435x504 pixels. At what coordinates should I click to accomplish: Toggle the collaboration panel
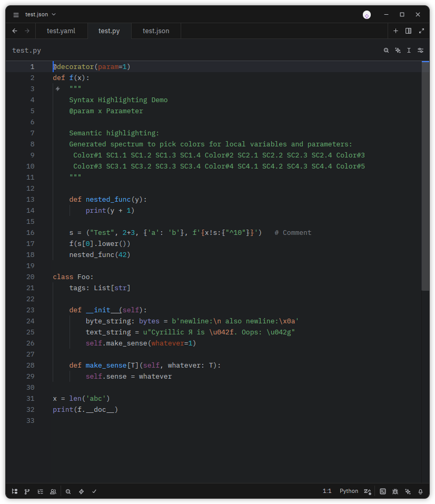click(53, 491)
